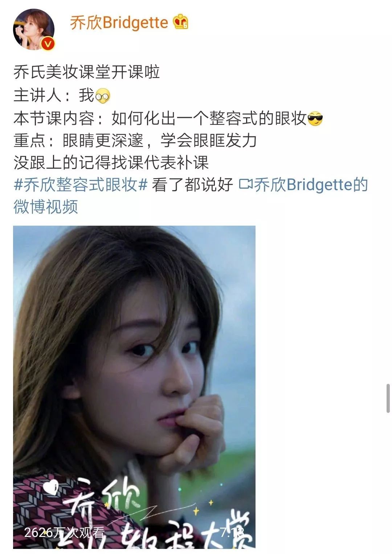
Task: Tap the glasses emoji after 我
Action: point(103,96)
